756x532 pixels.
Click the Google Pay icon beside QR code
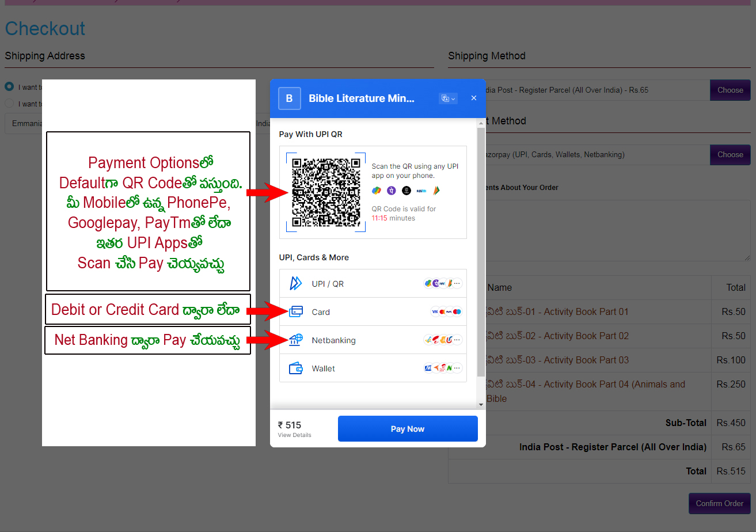coord(377,190)
